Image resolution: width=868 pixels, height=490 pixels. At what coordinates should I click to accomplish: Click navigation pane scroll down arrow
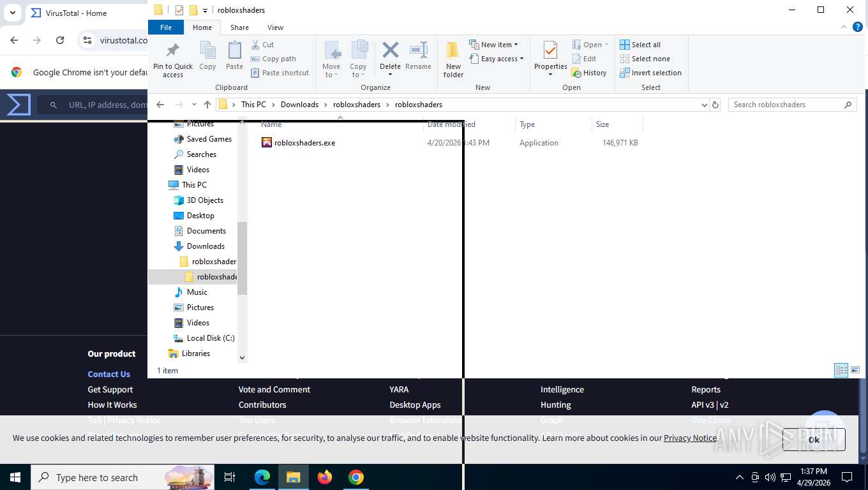(242, 358)
